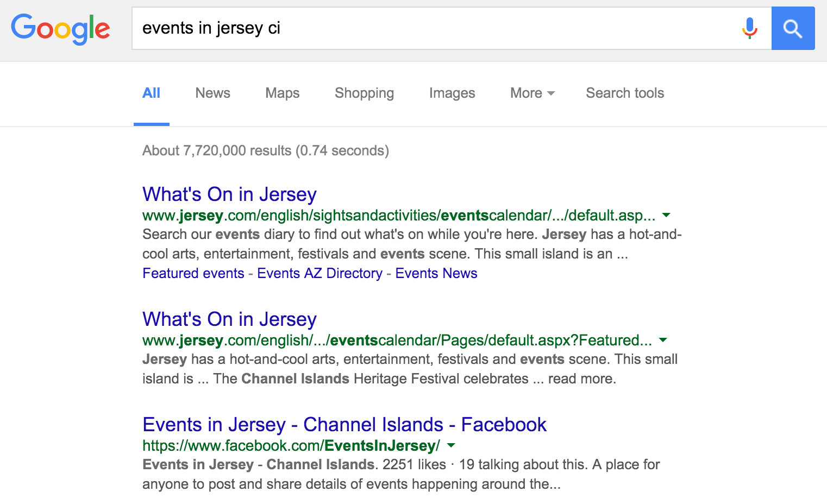Open the Events News sitelink
Viewport: 827px width, 504px height.
(436, 273)
